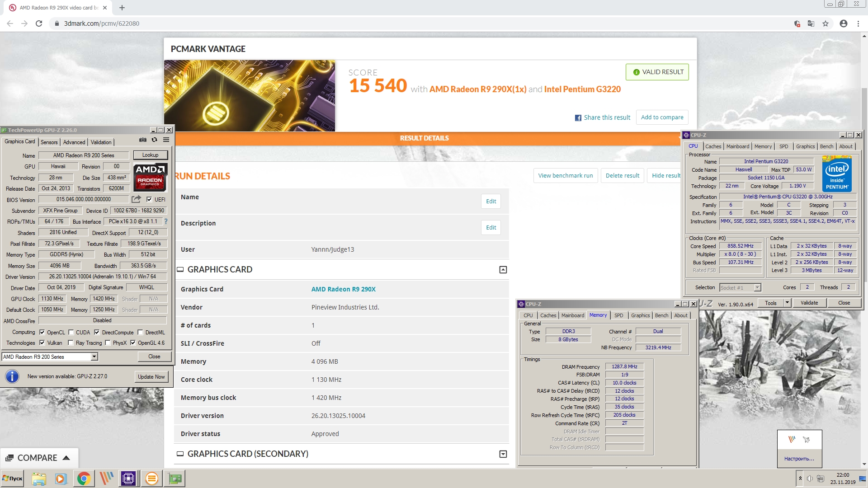Open a new browser tab with plus icon
The image size is (868, 488).
pyautogui.click(x=122, y=8)
